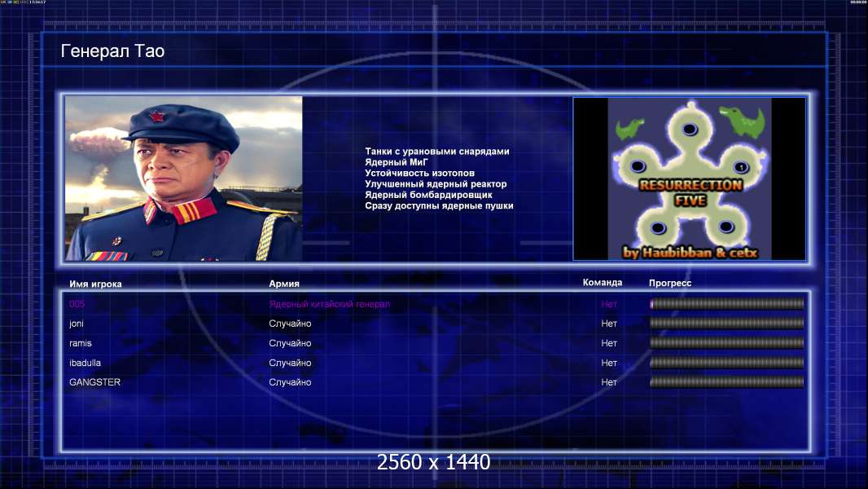Select text 'Ядерный МиГ'
The width and height of the screenshot is (868, 489).
(x=397, y=162)
